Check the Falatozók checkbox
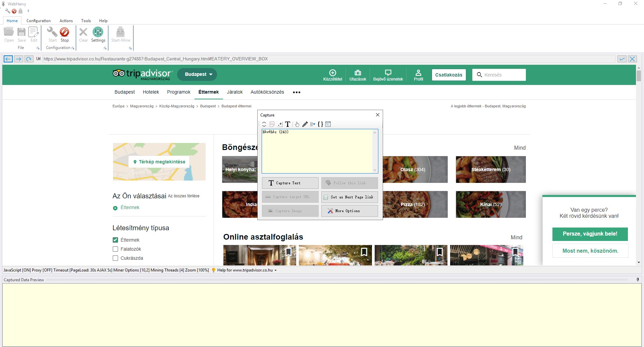 pyautogui.click(x=115, y=249)
